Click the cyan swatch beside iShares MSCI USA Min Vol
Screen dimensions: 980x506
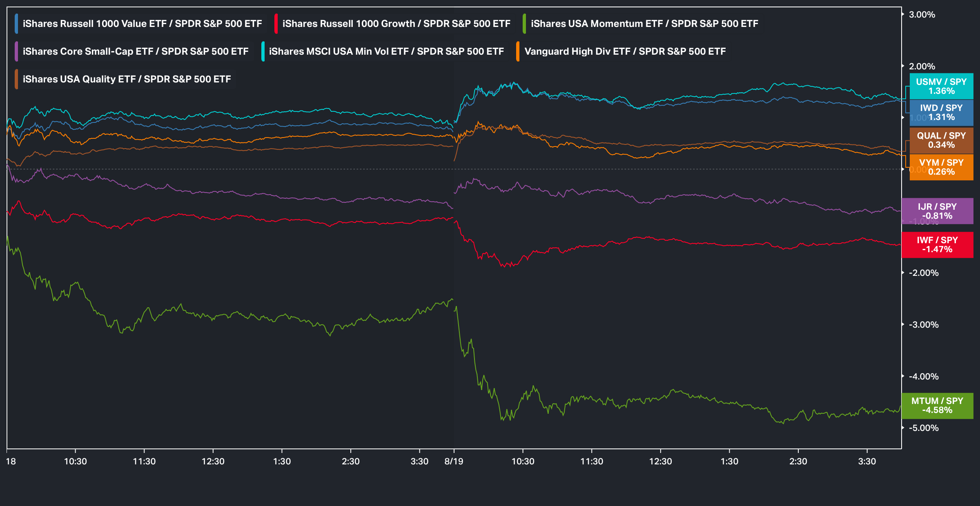(x=263, y=51)
